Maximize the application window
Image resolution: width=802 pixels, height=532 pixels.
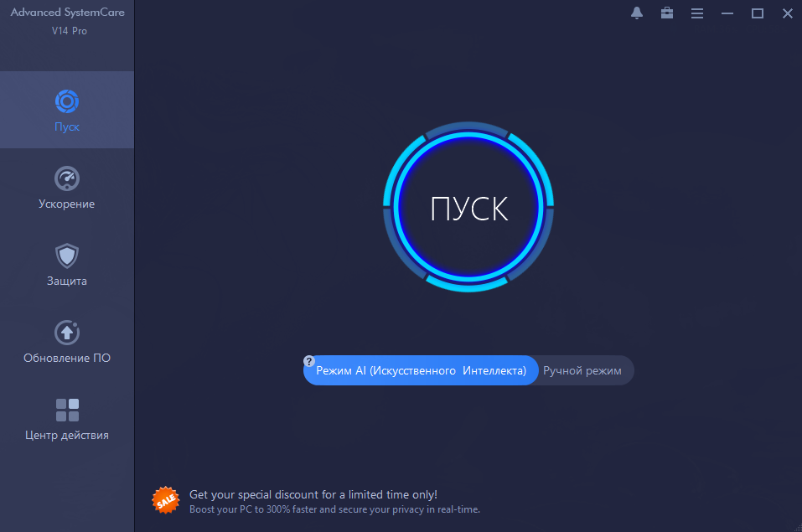click(x=758, y=13)
